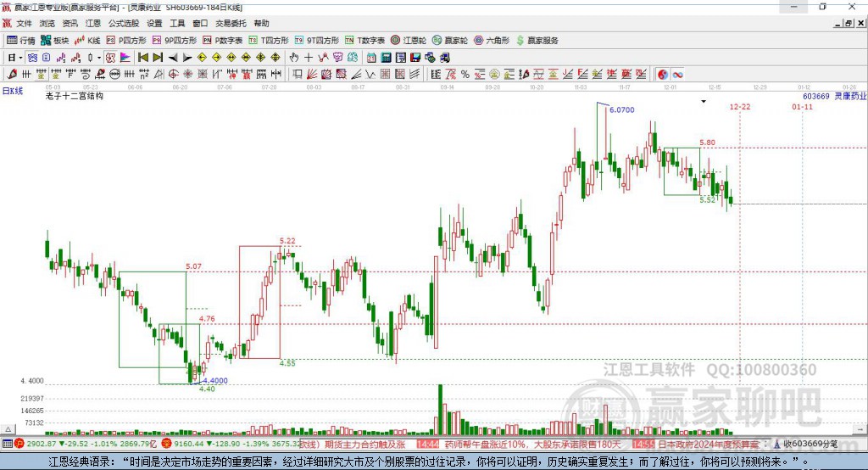Open the 板块 sector view
The height and width of the screenshot is (470, 868).
pos(54,41)
